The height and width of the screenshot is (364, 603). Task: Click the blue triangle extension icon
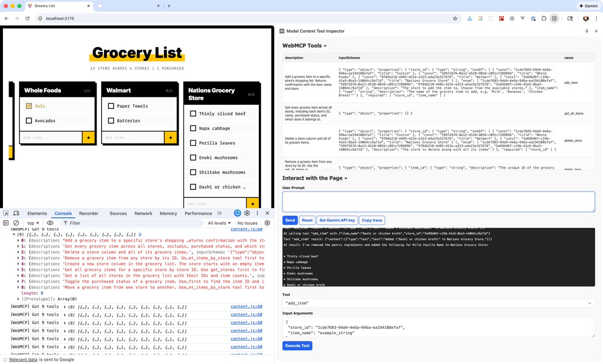pyautogui.click(x=470, y=18)
